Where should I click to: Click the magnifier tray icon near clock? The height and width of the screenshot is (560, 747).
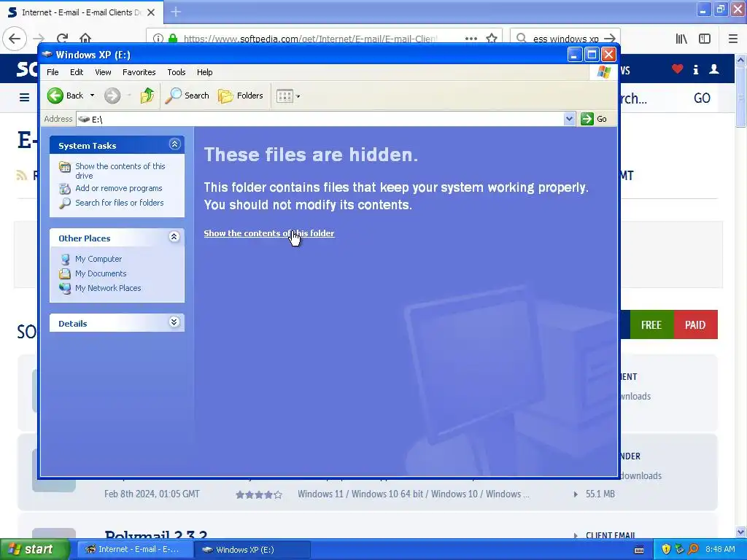(x=694, y=550)
